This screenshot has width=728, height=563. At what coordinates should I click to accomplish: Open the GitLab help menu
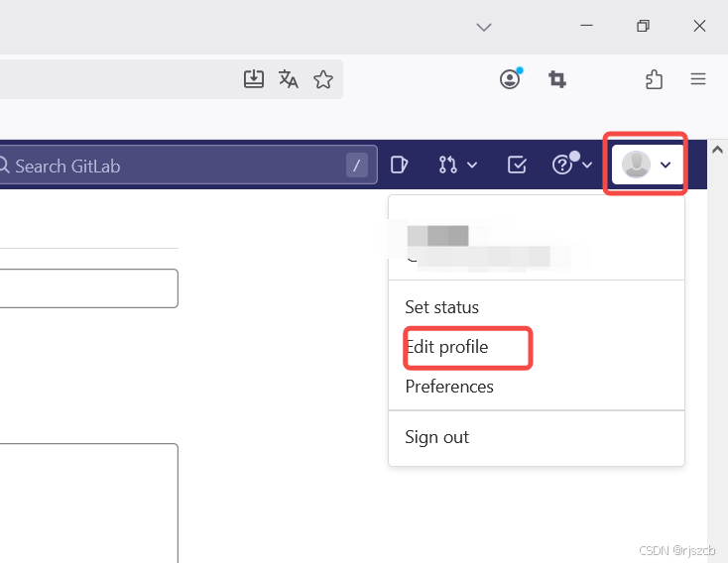[x=572, y=164]
